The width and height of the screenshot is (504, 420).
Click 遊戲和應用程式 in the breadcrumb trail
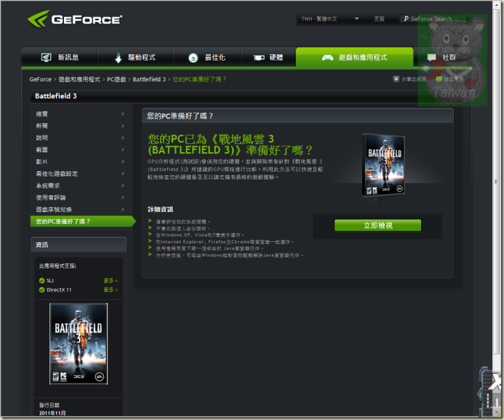(x=79, y=79)
